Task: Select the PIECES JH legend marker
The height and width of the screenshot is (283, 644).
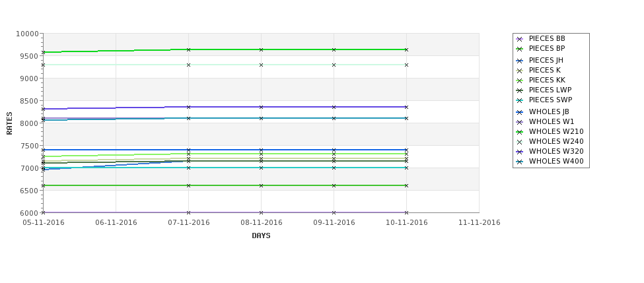Action: pyautogui.click(x=520, y=61)
